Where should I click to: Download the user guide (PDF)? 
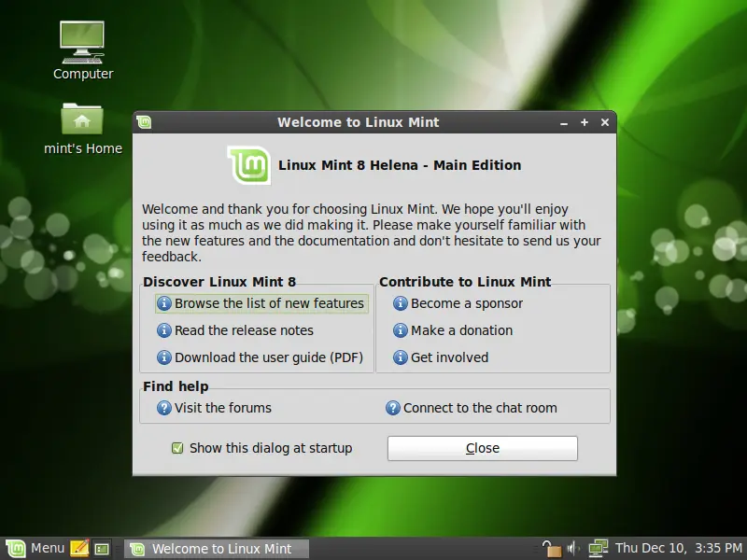[x=261, y=357]
